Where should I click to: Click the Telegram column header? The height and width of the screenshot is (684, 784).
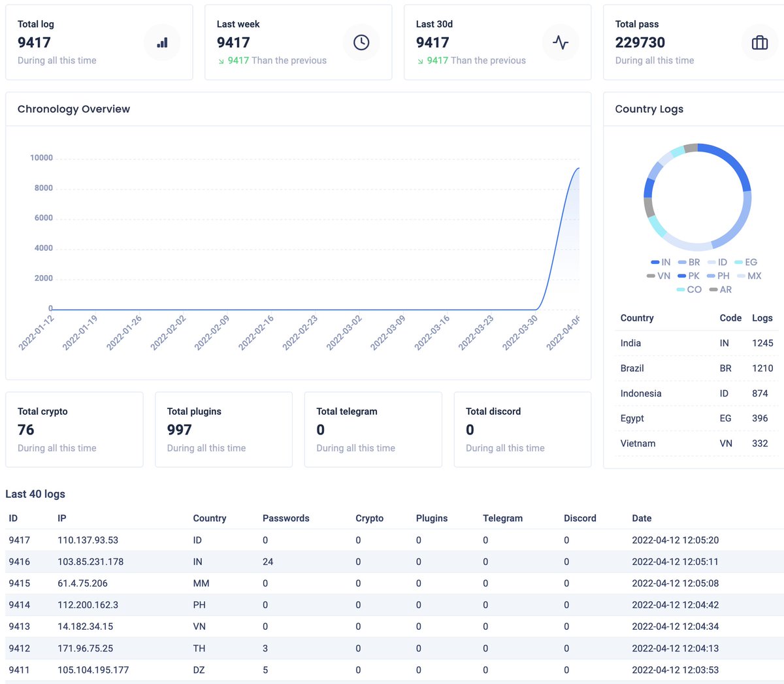pos(503,518)
